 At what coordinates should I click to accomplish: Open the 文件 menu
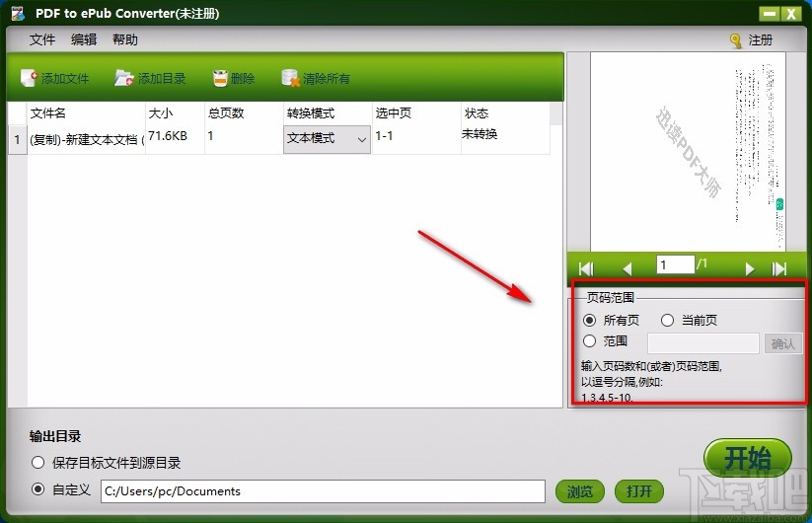pos(42,39)
